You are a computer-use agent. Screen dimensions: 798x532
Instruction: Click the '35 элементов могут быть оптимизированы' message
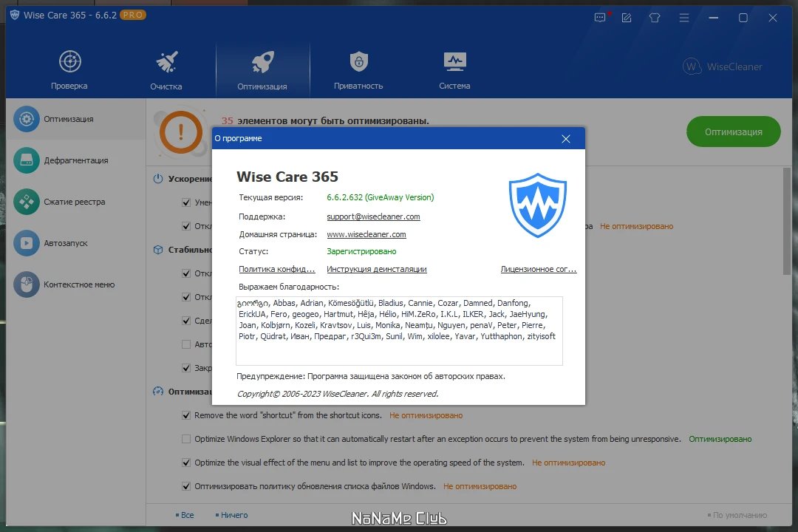(x=325, y=121)
